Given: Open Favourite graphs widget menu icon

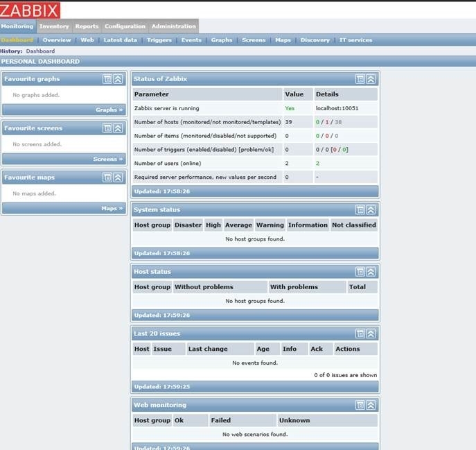Looking at the screenshot, I should pyautogui.click(x=107, y=79).
